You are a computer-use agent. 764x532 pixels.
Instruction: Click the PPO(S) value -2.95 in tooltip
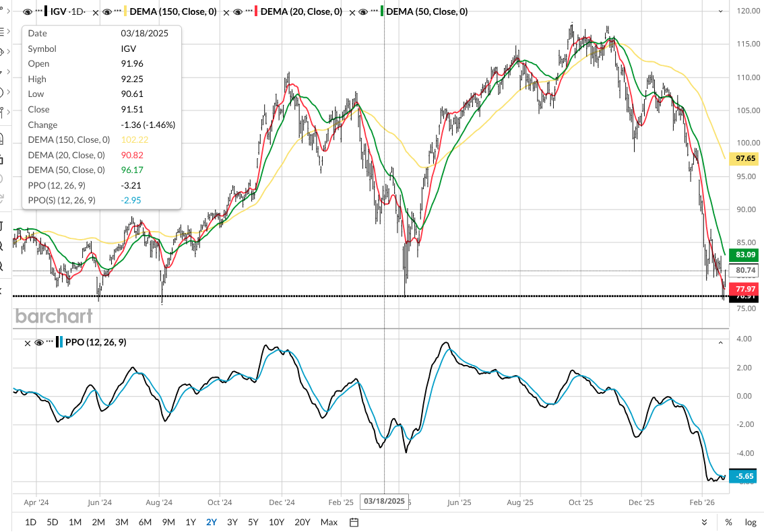point(131,201)
